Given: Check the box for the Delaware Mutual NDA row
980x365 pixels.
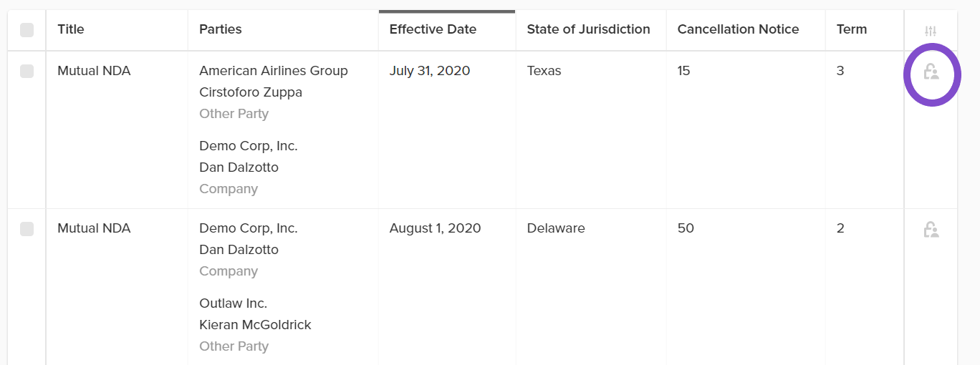Looking at the screenshot, I should (x=27, y=228).
